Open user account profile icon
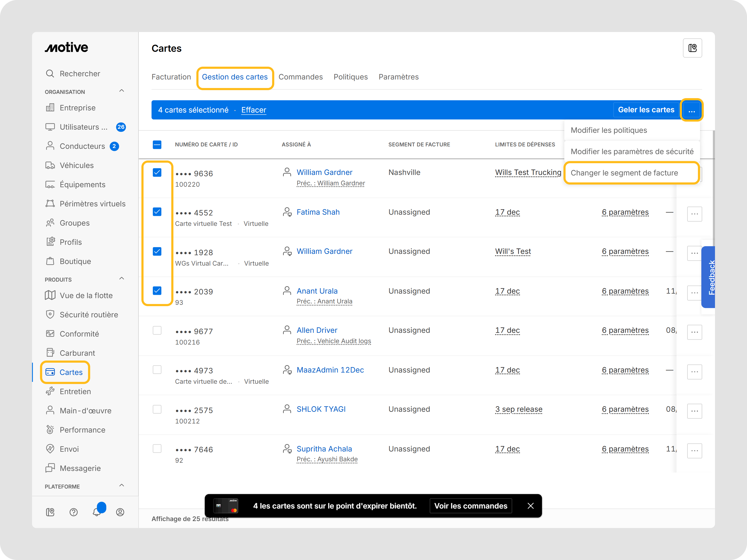The height and width of the screenshot is (560, 747). [x=120, y=513]
